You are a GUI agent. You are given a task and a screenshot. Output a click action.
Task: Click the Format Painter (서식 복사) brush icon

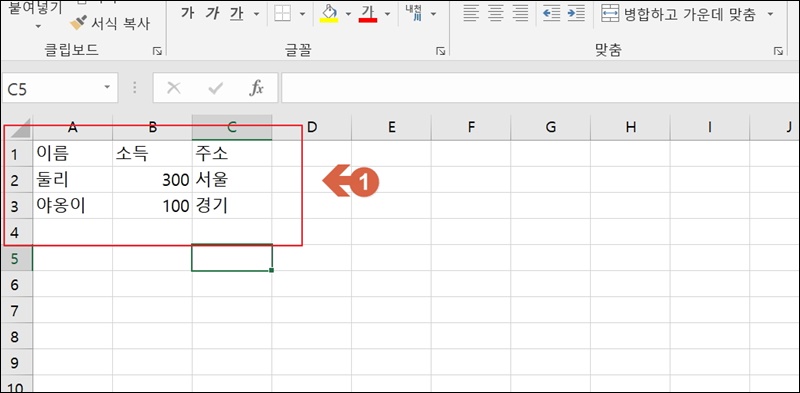coord(78,22)
